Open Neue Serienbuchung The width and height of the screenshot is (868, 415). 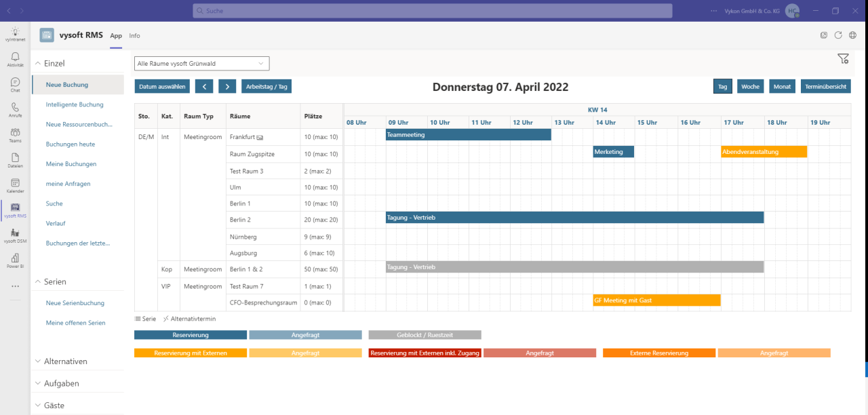77,302
